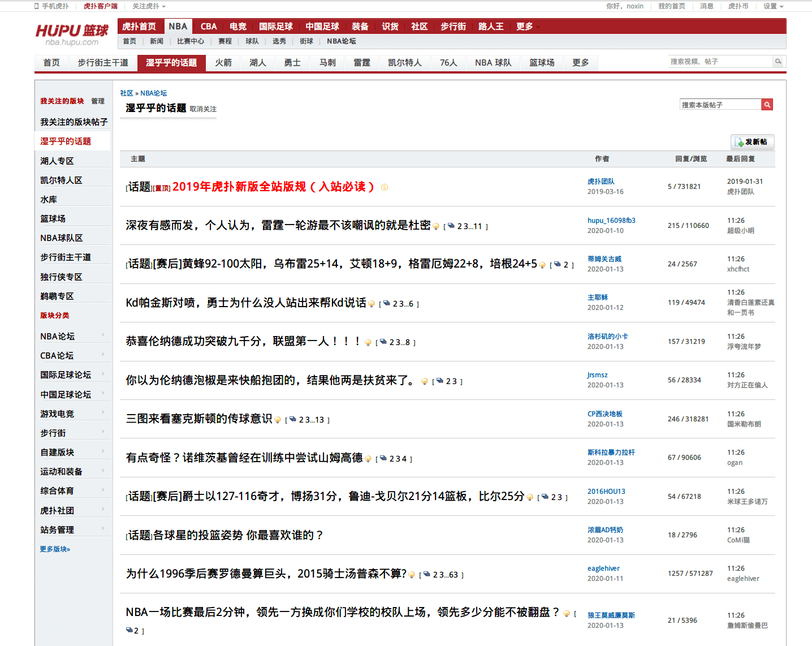This screenshot has height=646, width=812.
Task: Open the CBA section from the main navigation
Action: tap(209, 25)
